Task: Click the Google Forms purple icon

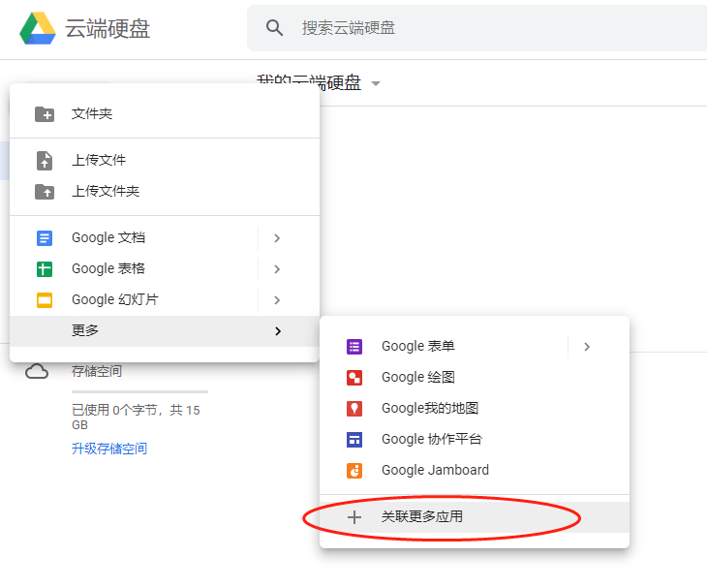Action: [354, 347]
